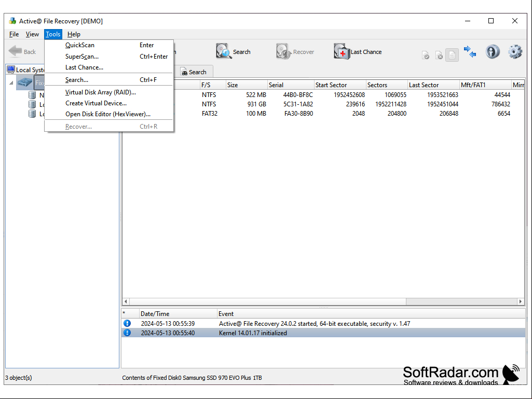Click the Recover... entry in the Tools menu

pos(109,127)
